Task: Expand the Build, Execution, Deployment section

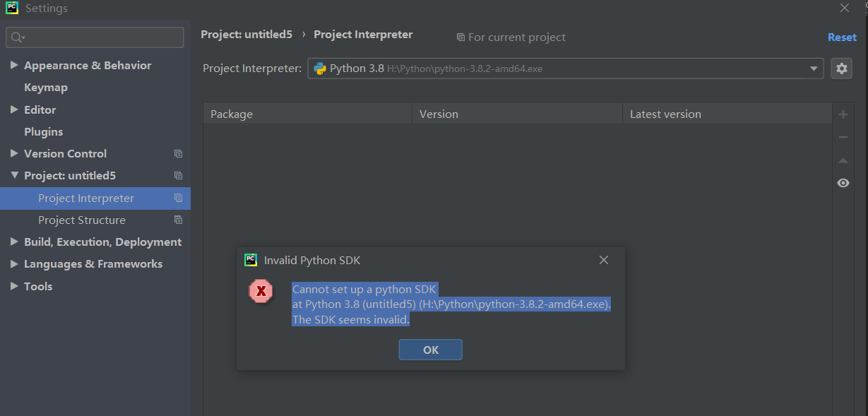Action: click(14, 242)
